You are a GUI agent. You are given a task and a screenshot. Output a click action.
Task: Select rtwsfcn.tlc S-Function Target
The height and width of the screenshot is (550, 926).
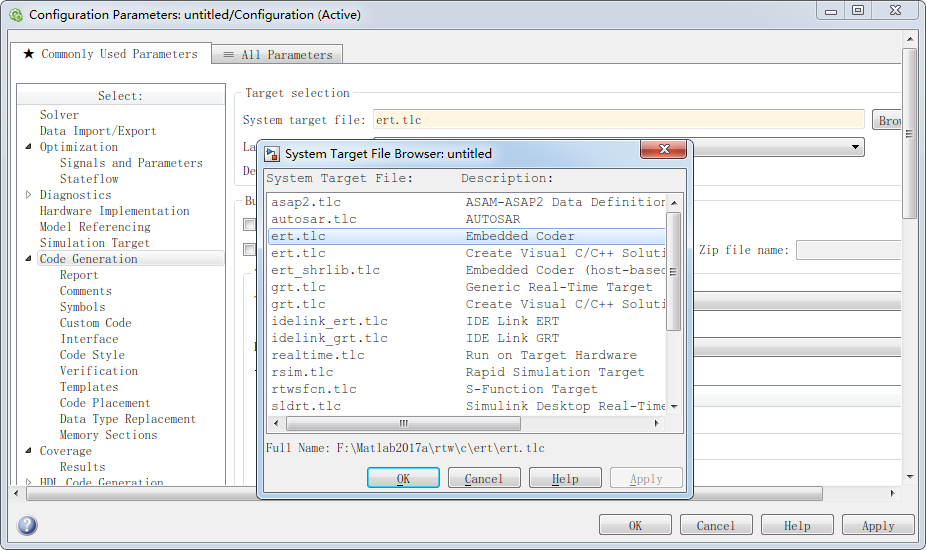(467, 389)
